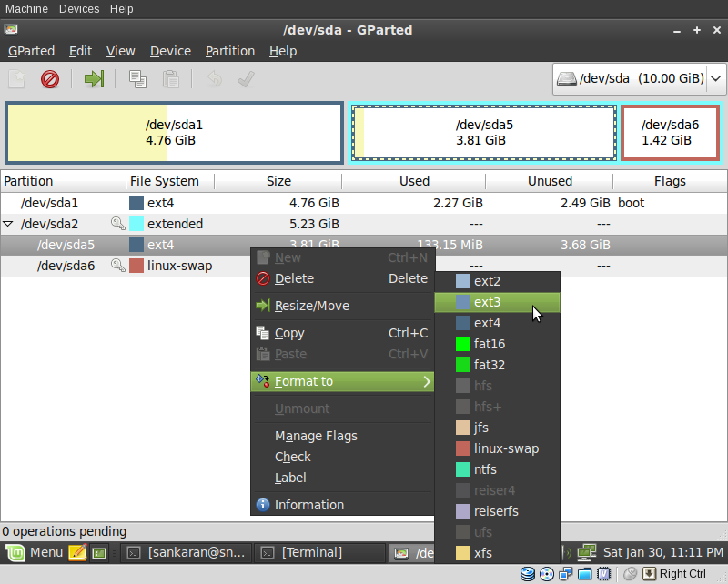Click the Resize/Move green arrow toolbar icon
Image resolution: width=728 pixels, height=584 pixels.
94,79
